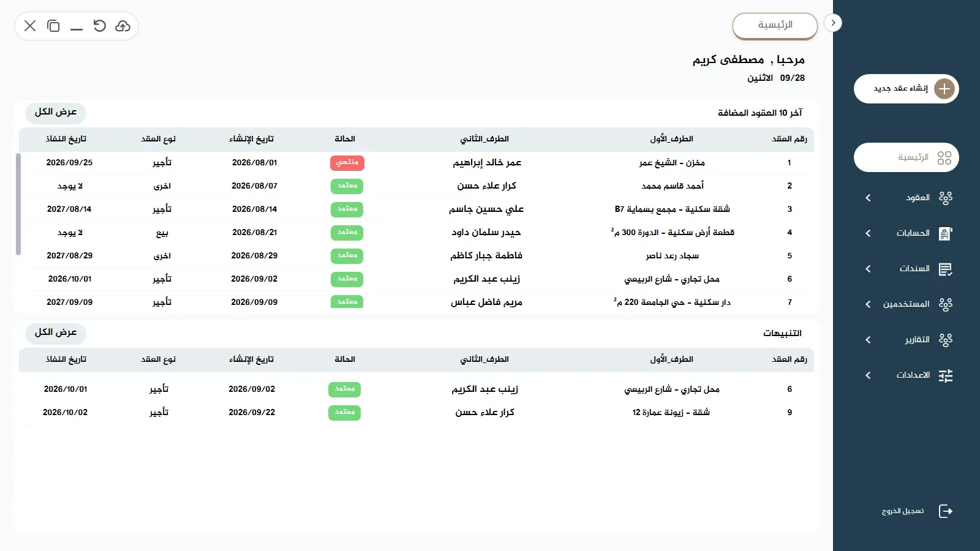This screenshot has height=551, width=980.
Task: Click the date 2026/10/02 in alerts
Action: [65, 413]
